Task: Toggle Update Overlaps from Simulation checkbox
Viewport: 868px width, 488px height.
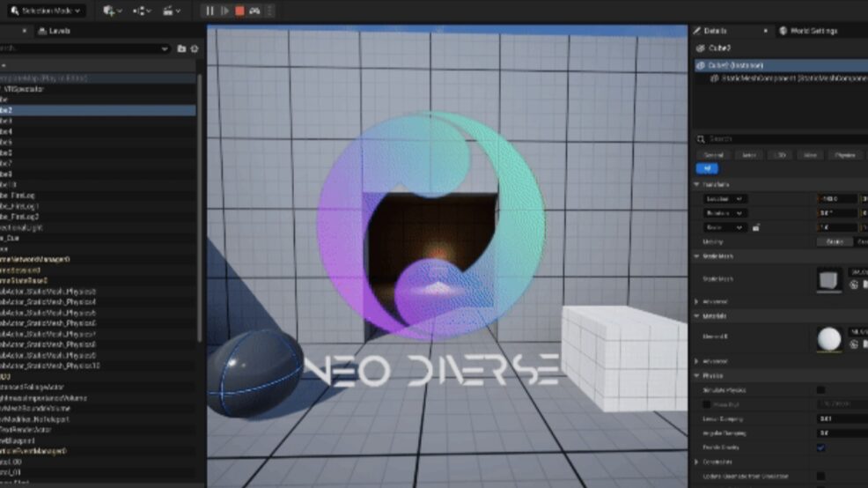Action: coord(820,477)
